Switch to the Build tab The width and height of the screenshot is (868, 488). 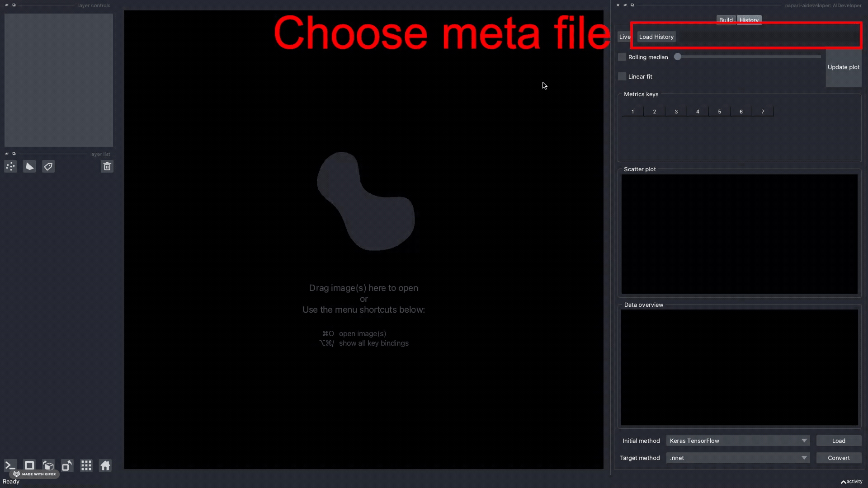coord(726,20)
